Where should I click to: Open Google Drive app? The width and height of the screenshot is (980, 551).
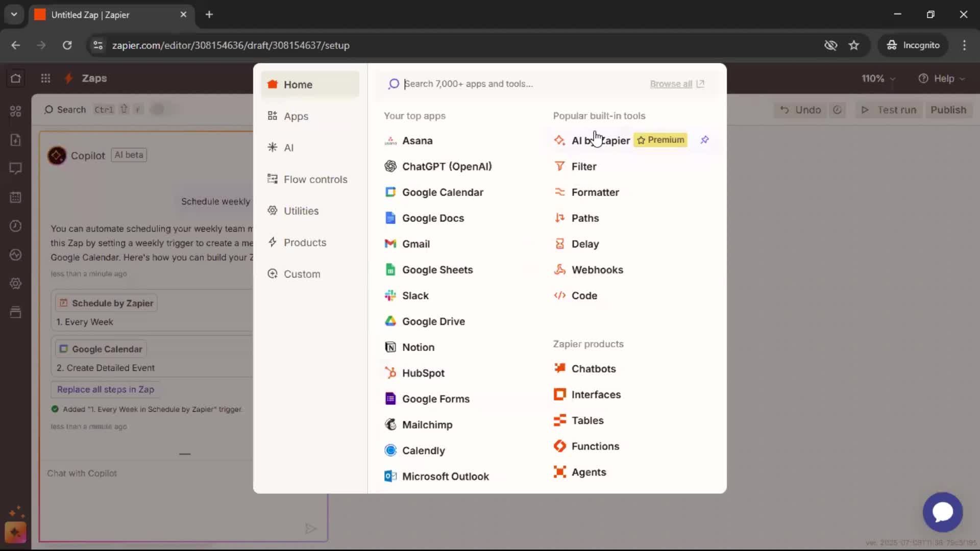(425, 321)
